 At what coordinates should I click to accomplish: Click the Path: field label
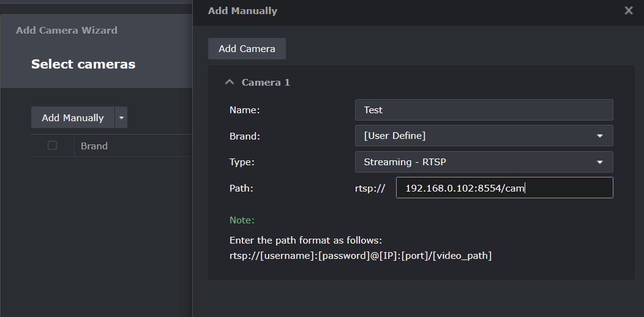pos(241,188)
